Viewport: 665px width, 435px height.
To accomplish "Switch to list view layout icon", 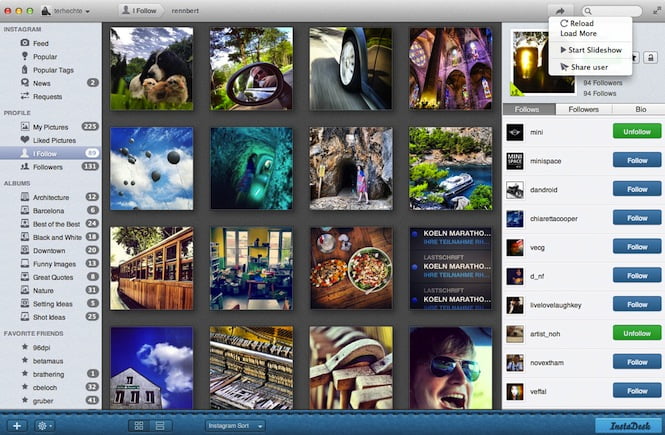I will click(x=158, y=425).
